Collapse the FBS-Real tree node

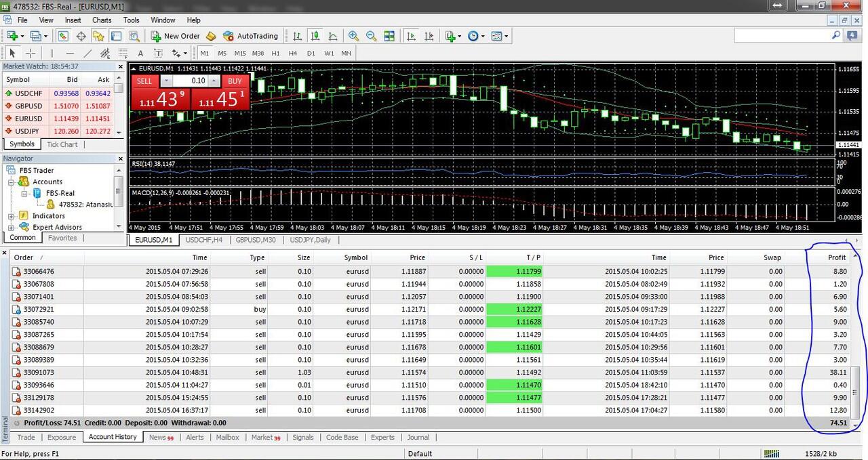(x=24, y=193)
